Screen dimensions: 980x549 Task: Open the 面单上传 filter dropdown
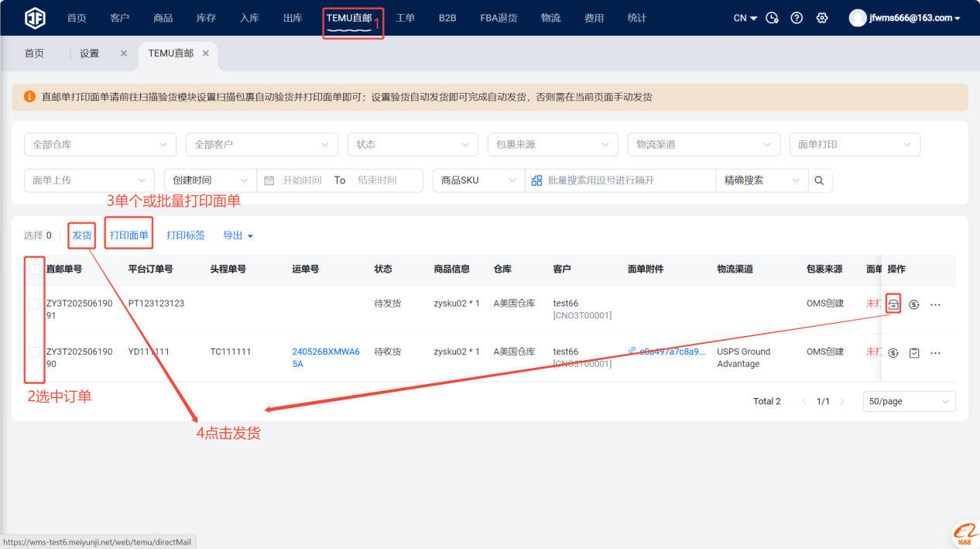pos(89,180)
